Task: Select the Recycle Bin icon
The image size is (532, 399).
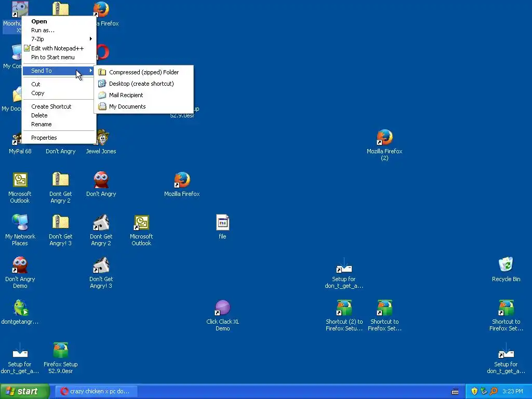Action: point(506,265)
